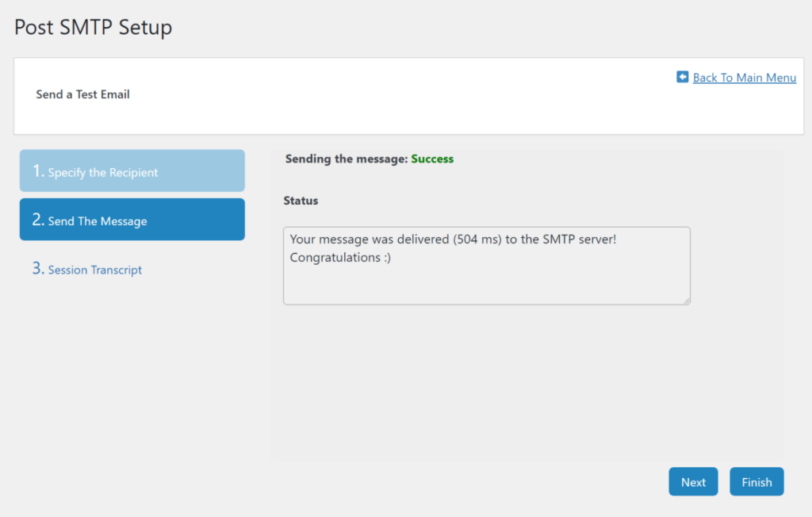The height and width of the screenshot is (517, 812).
Task: Return to main menu via the header link
Action: click(x=744, y=77)
